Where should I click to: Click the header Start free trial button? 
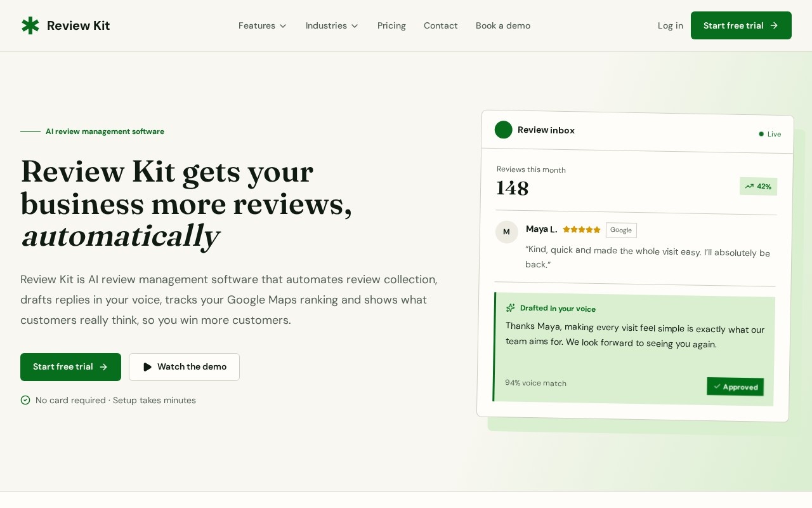[741, 25]
